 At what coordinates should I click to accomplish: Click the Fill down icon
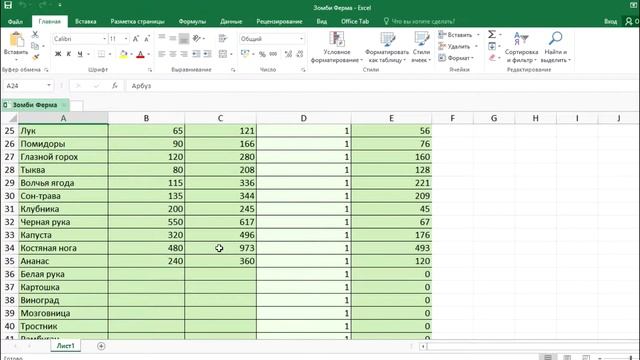click(492, 46)
